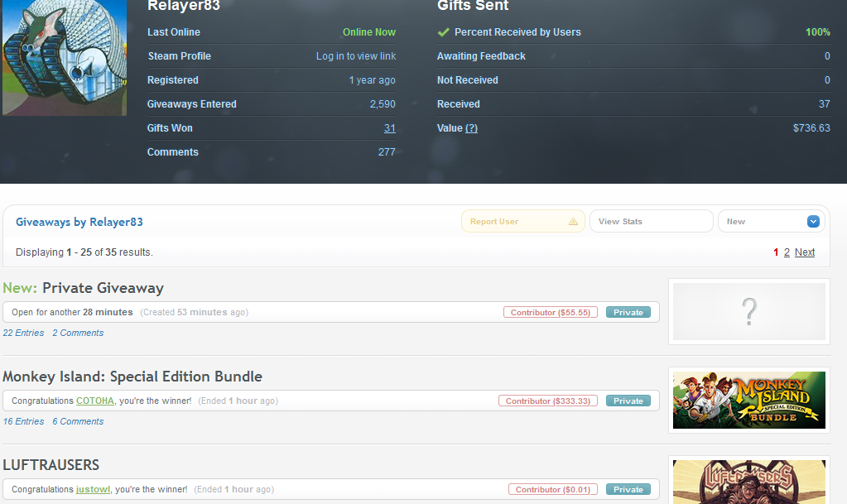Open 6 Comments under Monkey Island
This screenshot has height=504, width=847.
78,421
